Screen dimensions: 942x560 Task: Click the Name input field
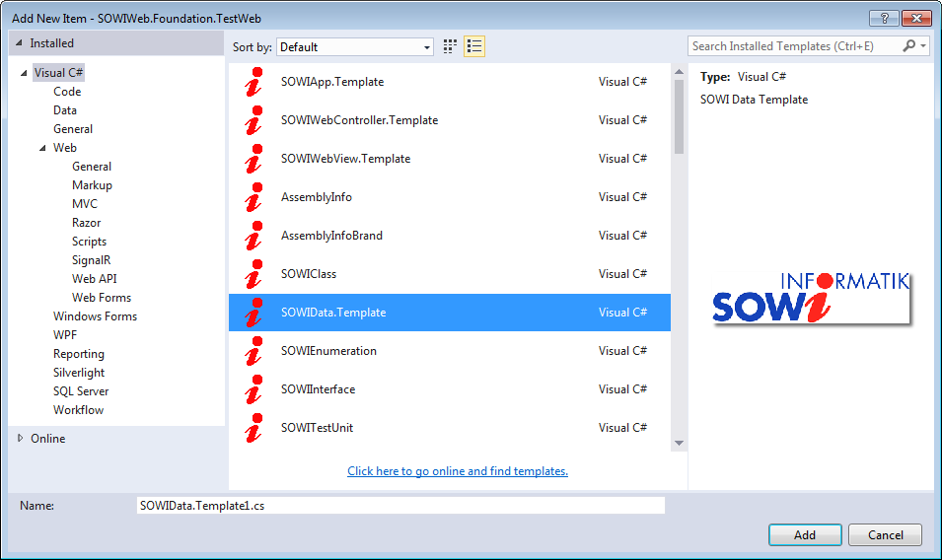coord(400,506)
